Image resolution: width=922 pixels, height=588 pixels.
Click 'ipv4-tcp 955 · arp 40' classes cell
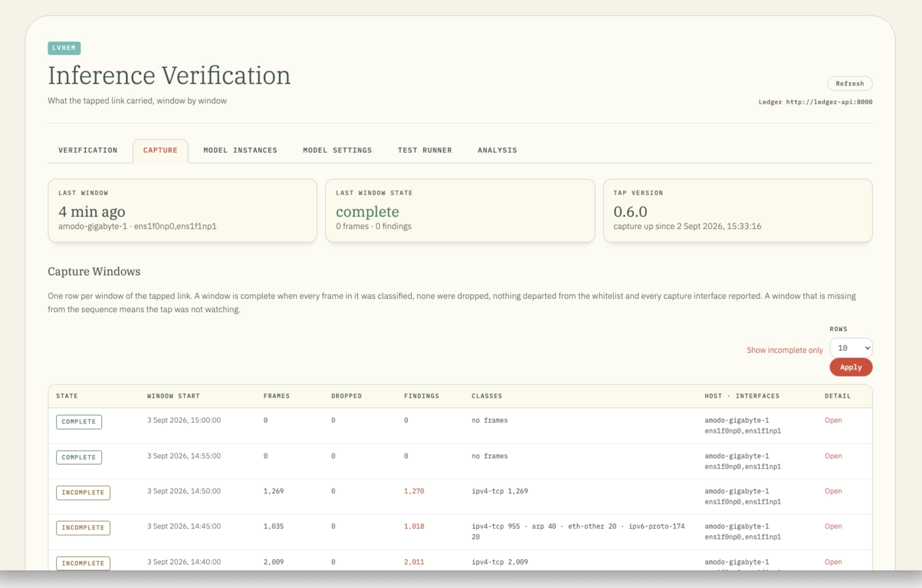(x=578, y=532)
